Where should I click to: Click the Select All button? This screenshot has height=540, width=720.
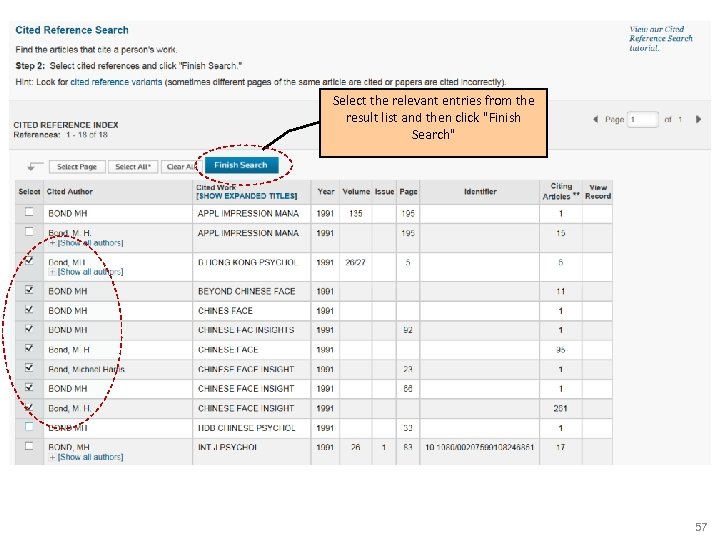pyautogui.click(x=133, y=167)
